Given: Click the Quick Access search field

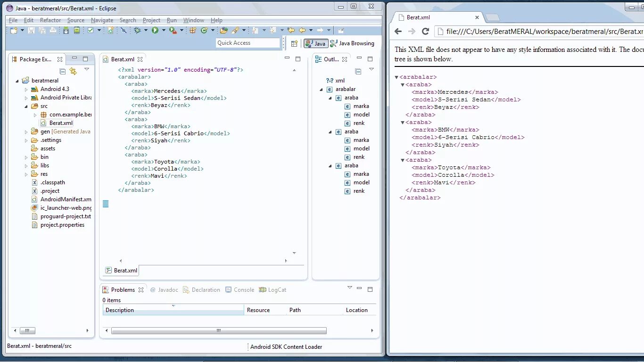Looking at the screenshot, I should tap(248, 43).
